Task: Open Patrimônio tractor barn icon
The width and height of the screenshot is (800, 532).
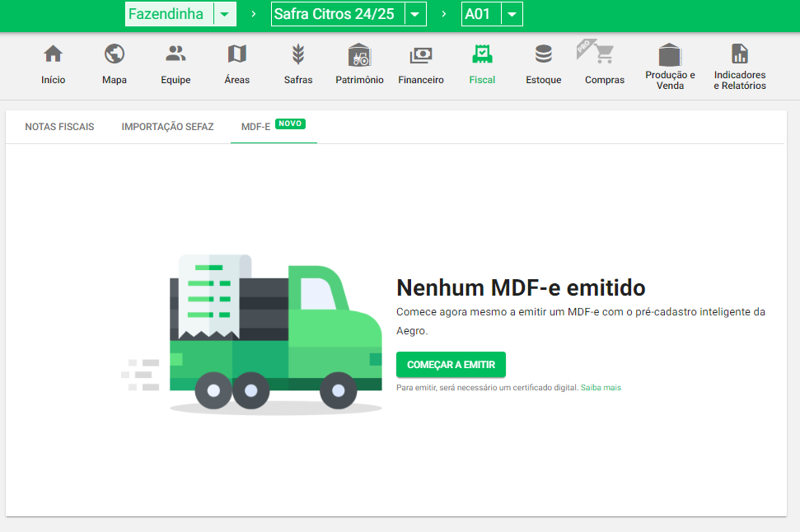Action: point(359,55)
